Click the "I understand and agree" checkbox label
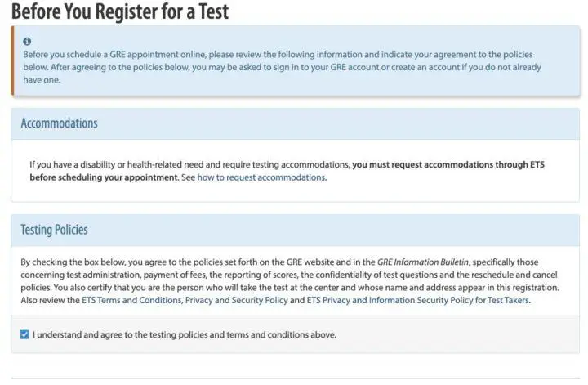 click(185, 334)
